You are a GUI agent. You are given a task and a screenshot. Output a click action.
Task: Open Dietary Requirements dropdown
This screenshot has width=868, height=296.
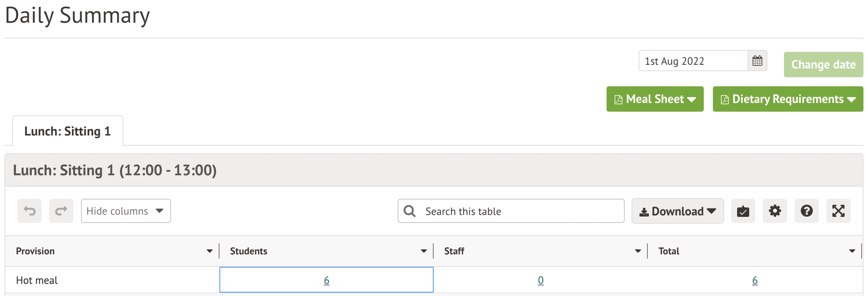pos(787,99)
